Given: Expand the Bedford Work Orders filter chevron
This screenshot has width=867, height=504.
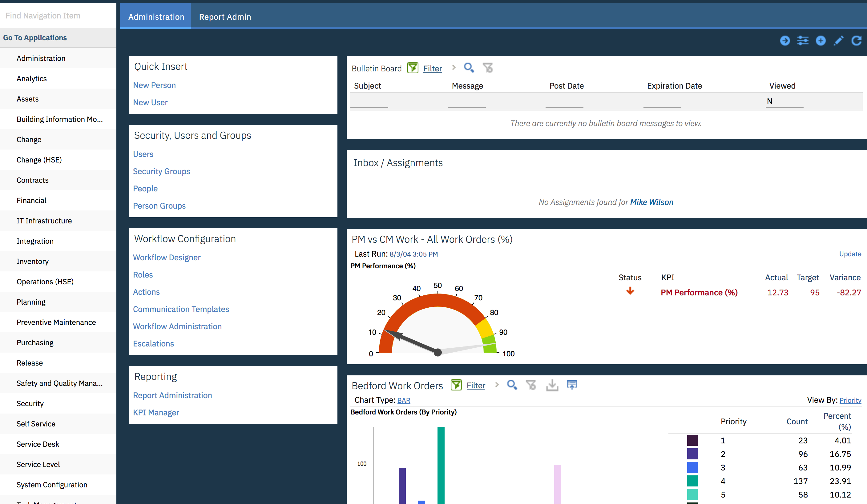Looking at the screenshot, I should coord(496,385).
